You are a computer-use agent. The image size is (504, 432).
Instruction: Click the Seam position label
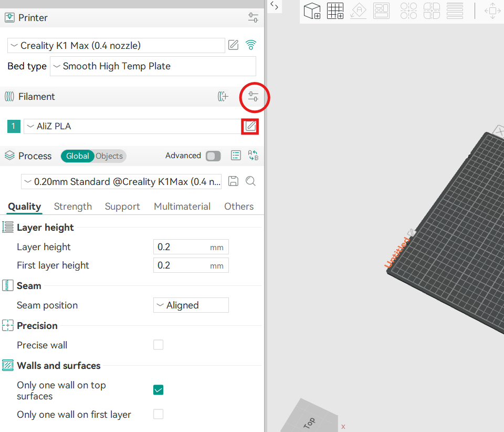(x=47, y=305)
